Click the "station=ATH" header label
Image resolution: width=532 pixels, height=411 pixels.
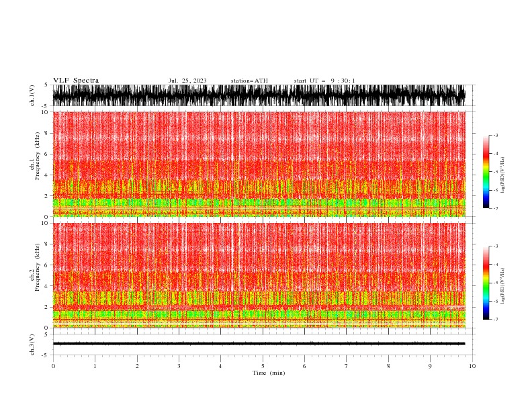pyautogui.click(x=249, y=81)
